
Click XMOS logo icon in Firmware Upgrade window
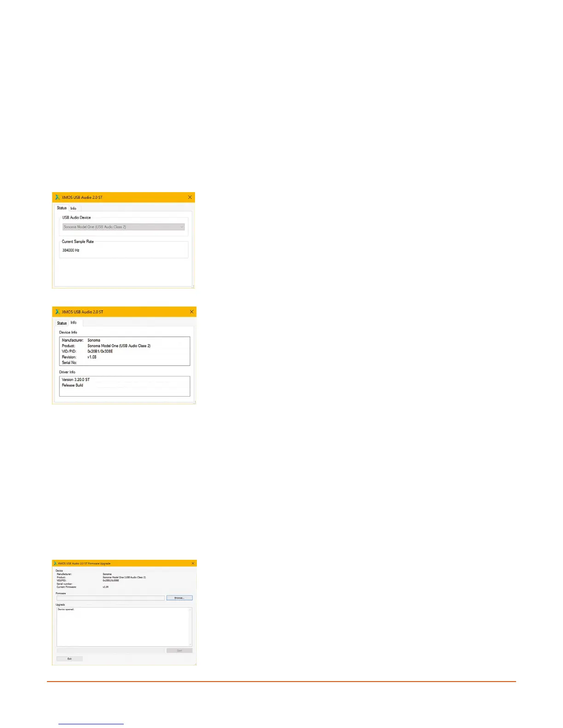pyautogui.click(x=55, y=563)
